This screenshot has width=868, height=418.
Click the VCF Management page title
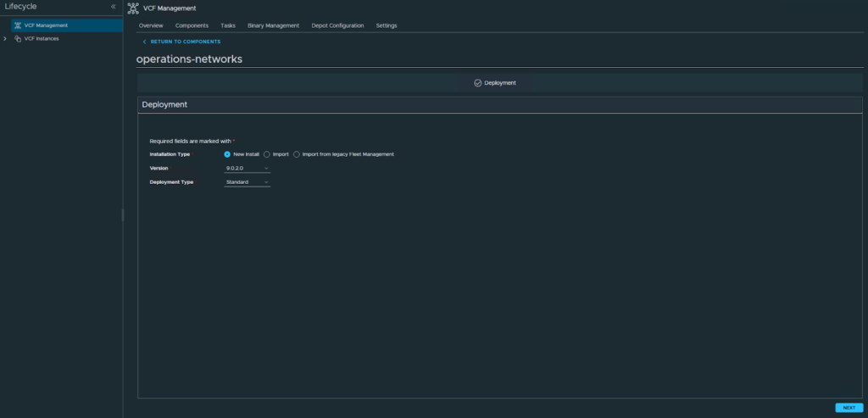[x=170, y=8]
